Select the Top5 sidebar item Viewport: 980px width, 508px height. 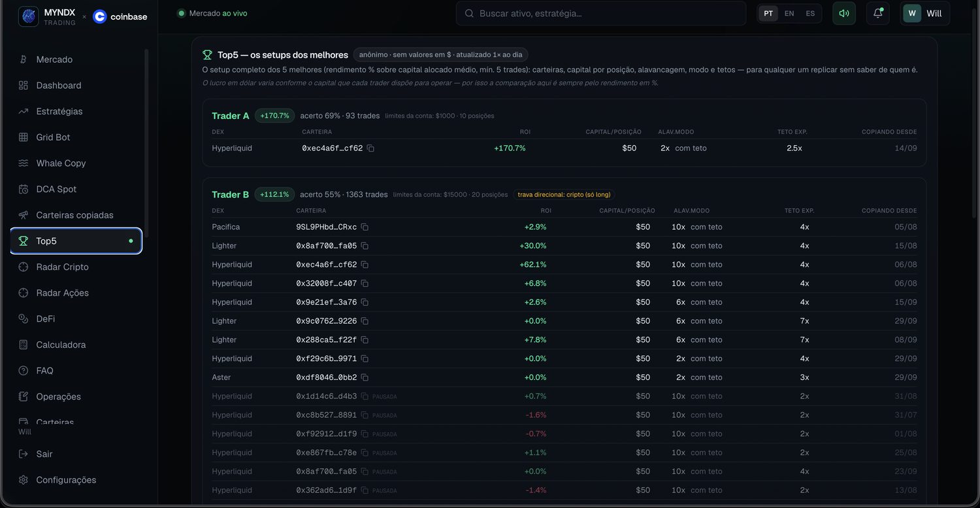click(76, 241)
